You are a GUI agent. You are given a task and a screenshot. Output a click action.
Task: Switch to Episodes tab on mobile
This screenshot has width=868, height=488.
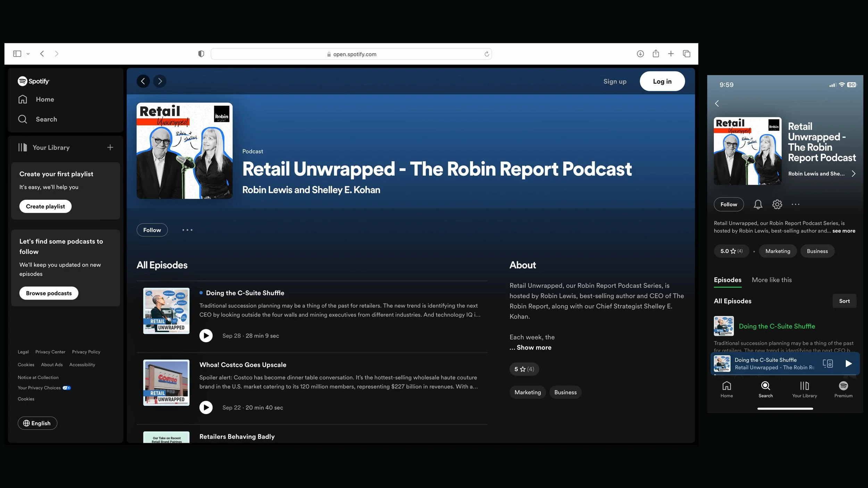[728, 280]
